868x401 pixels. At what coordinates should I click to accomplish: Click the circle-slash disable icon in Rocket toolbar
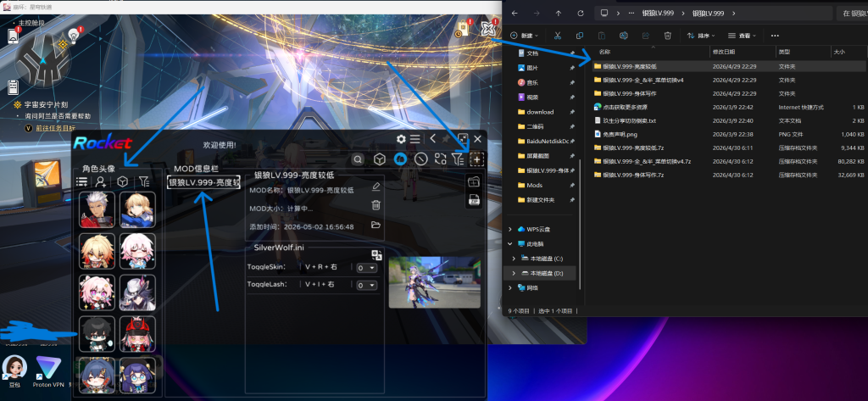coord(421,159)
